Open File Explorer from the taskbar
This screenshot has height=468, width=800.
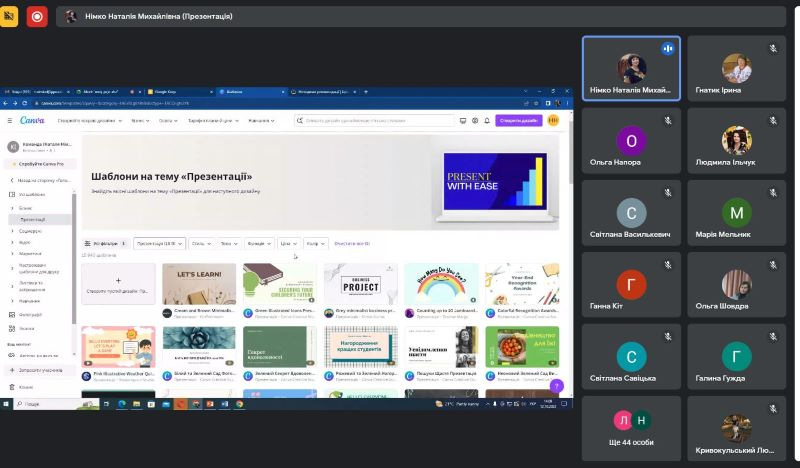(x=136, y=404)
